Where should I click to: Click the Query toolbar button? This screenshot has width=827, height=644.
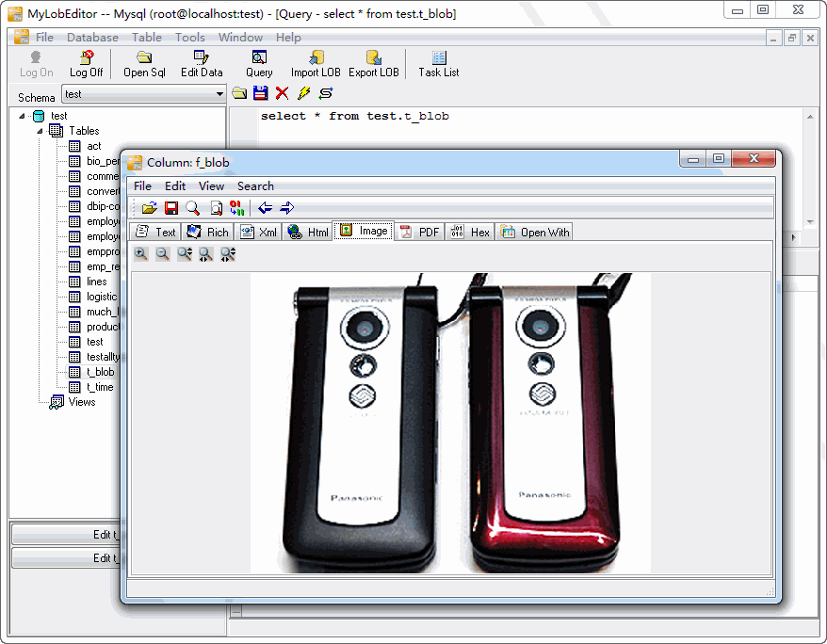[x=259, y=64]
